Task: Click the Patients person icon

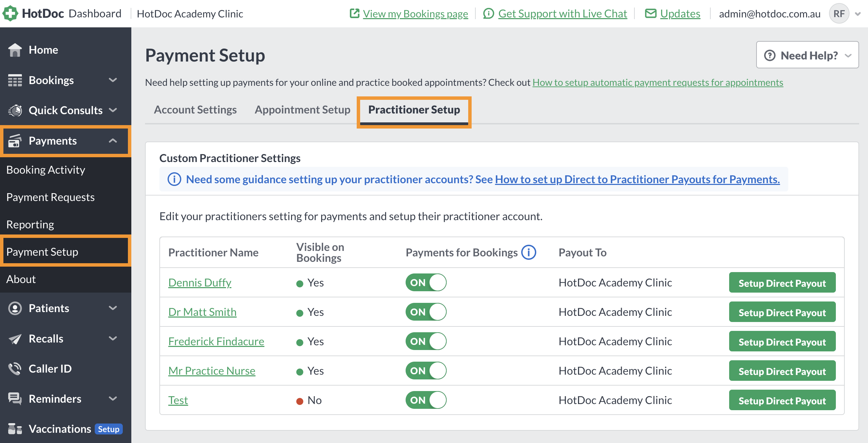Action: tap(15, 308)
